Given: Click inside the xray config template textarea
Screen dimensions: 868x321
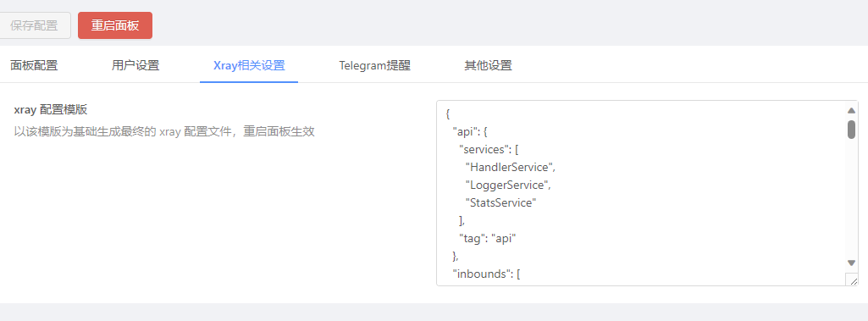Looking at the screenshot, I should click(x=647, y=193).
